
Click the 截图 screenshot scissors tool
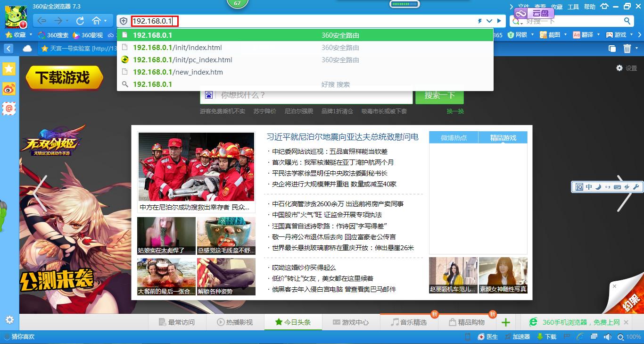point(549,35)
